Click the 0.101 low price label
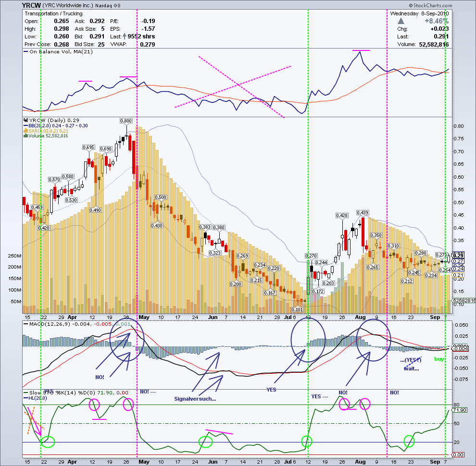Screen dimensions: 476x466 297,309
